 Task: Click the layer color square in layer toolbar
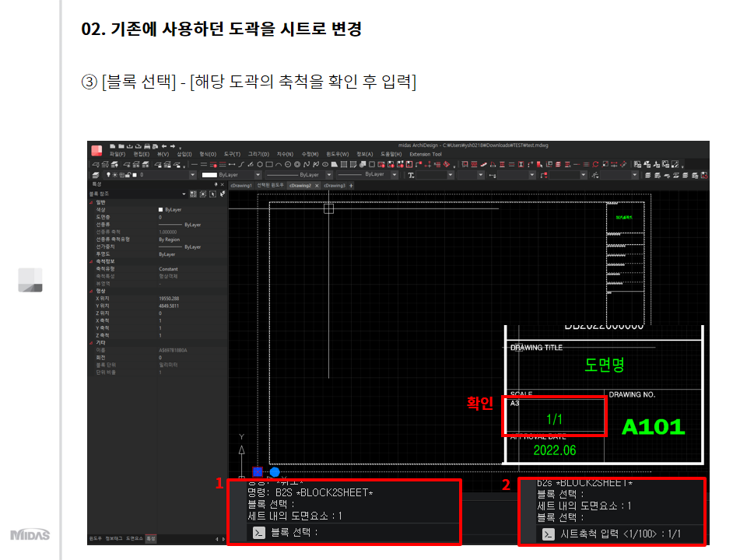[x=135, y=175]
